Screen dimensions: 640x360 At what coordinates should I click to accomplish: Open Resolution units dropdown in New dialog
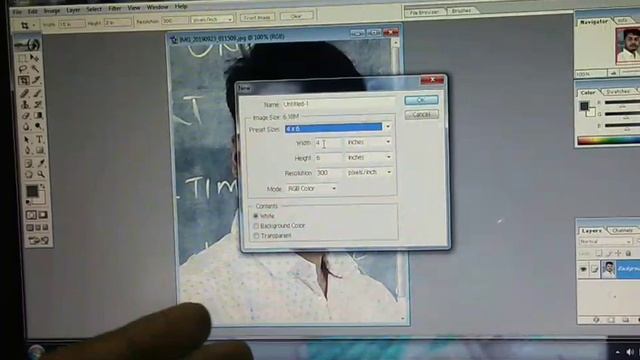point(389,172)
